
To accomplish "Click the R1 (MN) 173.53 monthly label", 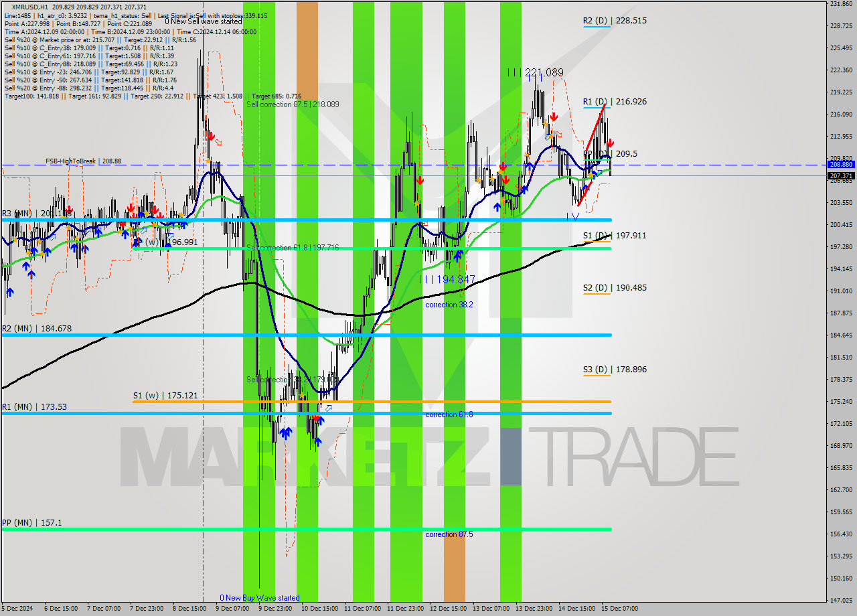I will 34,407.
